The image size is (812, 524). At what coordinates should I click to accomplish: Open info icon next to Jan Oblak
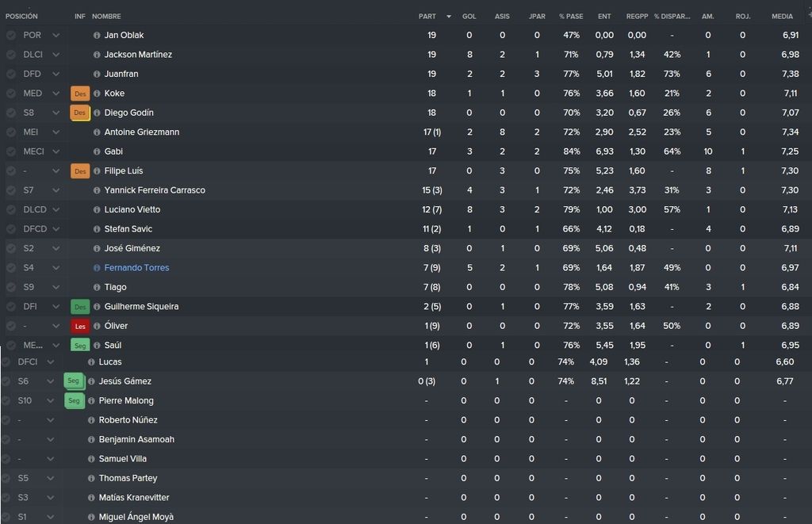[x=96, y=35]
